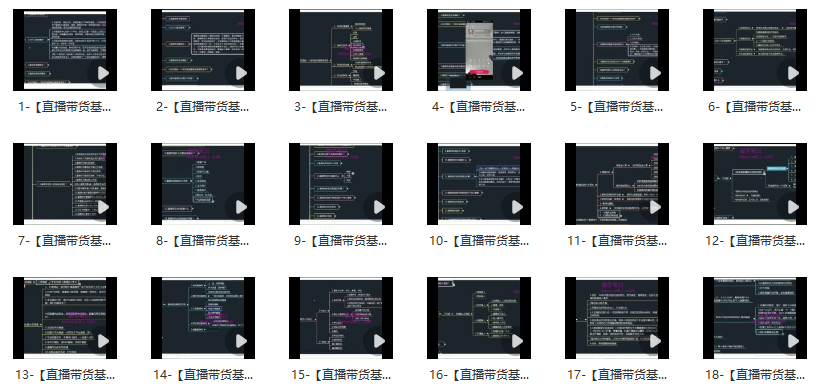Screen dimensions: 818x389
Task: Open the thumbnail of video 13
Action: [65, 318]
